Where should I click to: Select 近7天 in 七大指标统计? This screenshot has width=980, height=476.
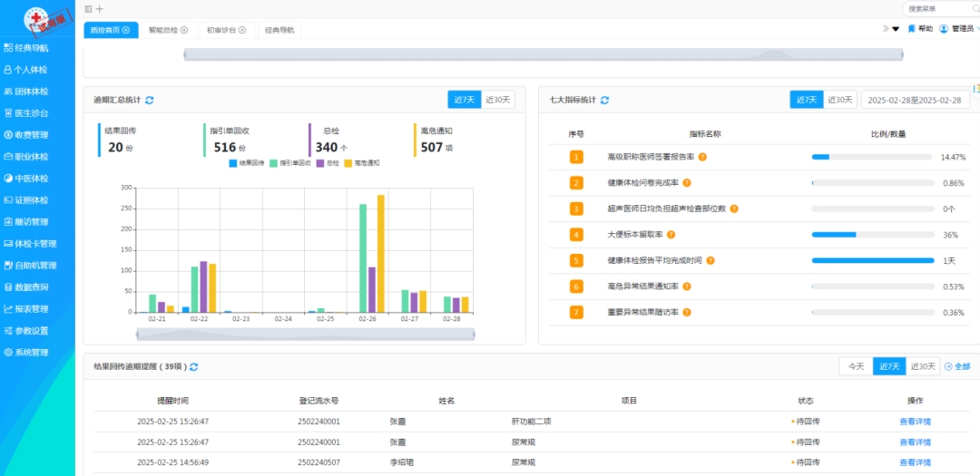807,100
